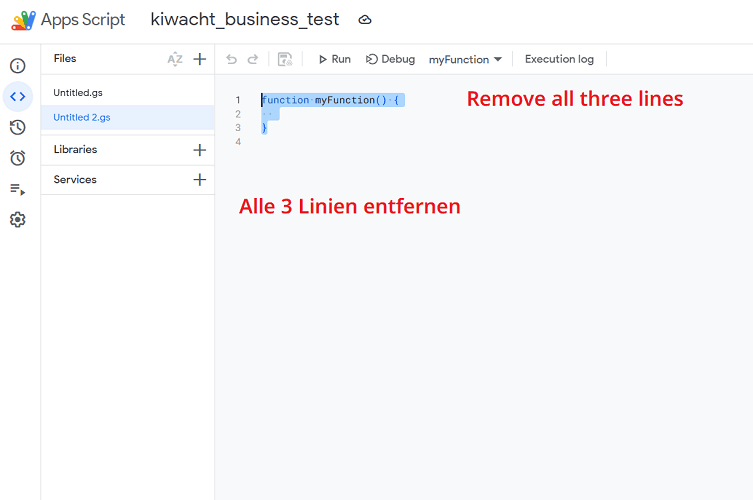Screen dimensions: 753x500
Task: Click the Undo arrow
Action: click(231, 59)
